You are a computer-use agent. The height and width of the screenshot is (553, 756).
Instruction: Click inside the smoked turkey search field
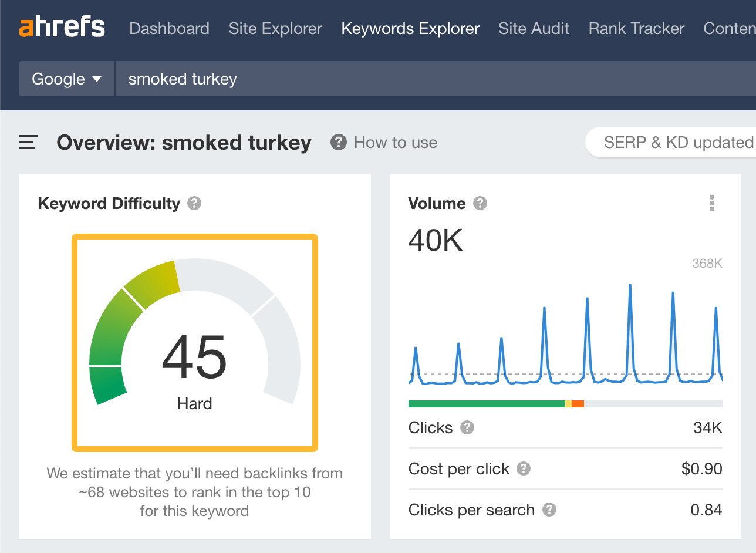click(x=235, y=78)
